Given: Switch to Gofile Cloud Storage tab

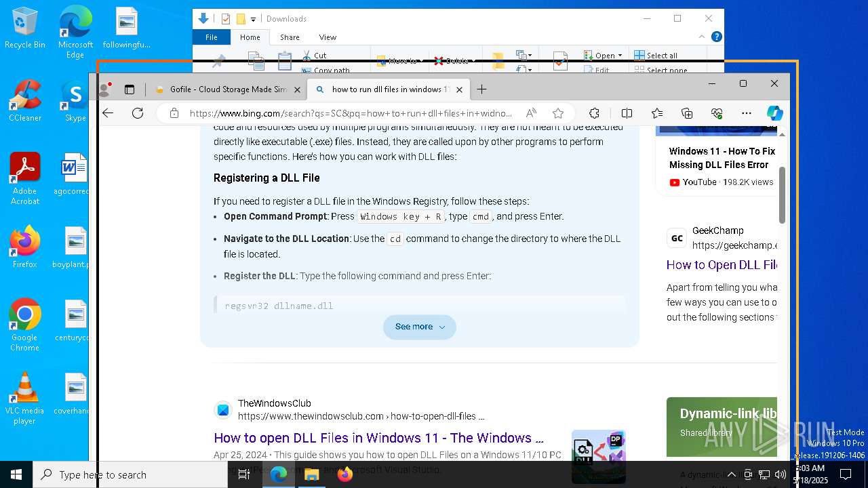Looking at the screenshot, I should pos(227,89).
